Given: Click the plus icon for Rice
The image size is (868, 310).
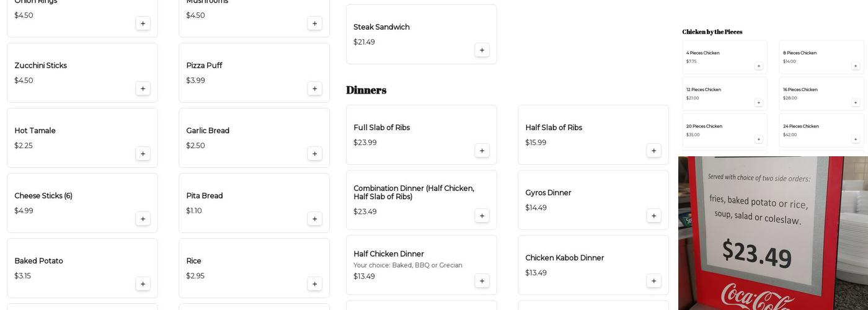Looking at the screenshot, I should pyautogui.click(x=314, y=284).
